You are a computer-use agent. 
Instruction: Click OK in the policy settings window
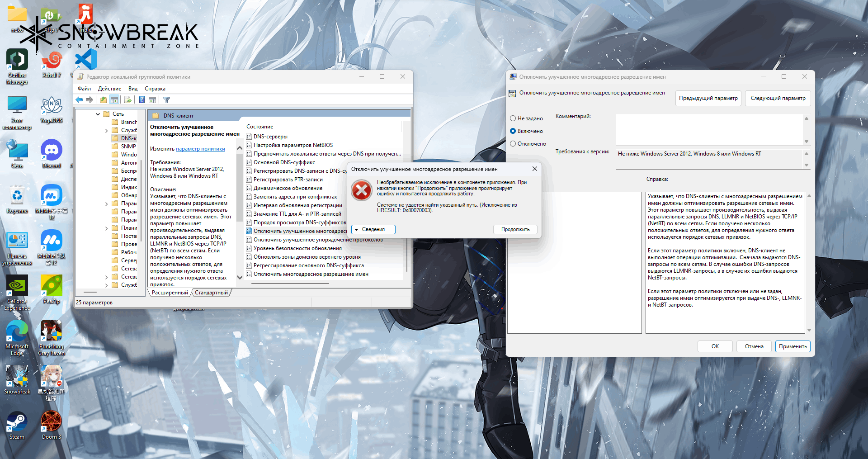pos(715,346)
